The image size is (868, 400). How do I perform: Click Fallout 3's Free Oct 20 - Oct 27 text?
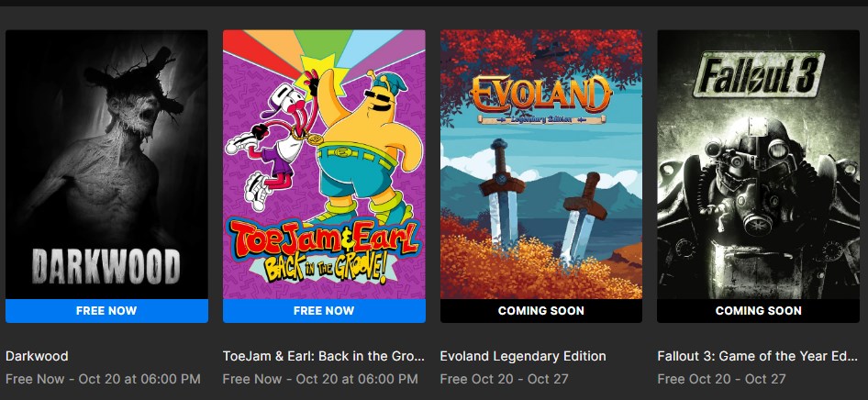pos(721,380)
